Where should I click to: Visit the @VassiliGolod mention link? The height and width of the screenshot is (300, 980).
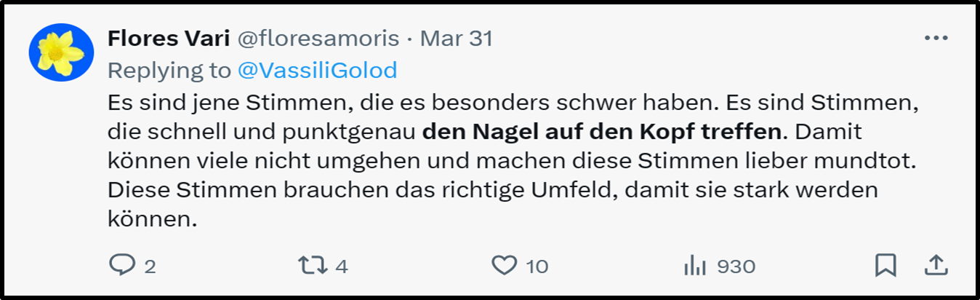317,70
